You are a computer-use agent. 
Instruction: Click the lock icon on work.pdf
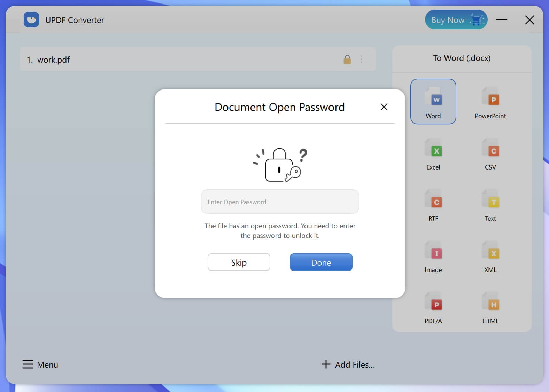[347, 60]
